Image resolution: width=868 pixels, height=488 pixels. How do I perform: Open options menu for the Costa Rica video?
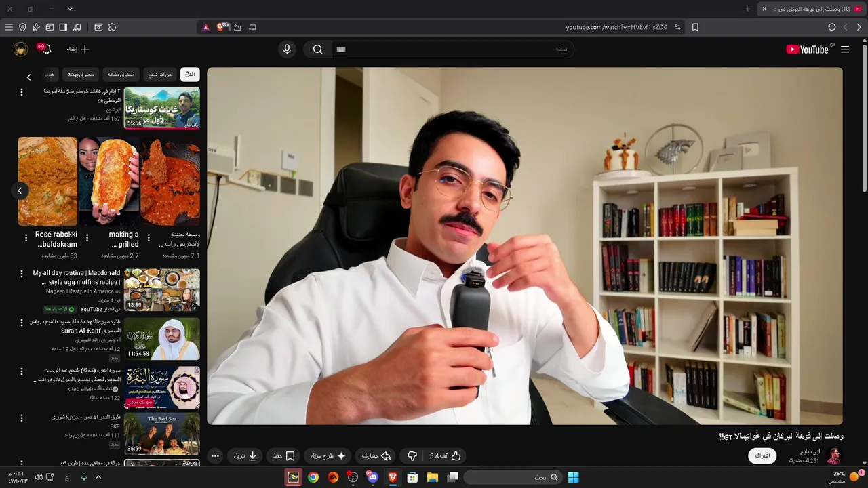(x=22, y=92)
